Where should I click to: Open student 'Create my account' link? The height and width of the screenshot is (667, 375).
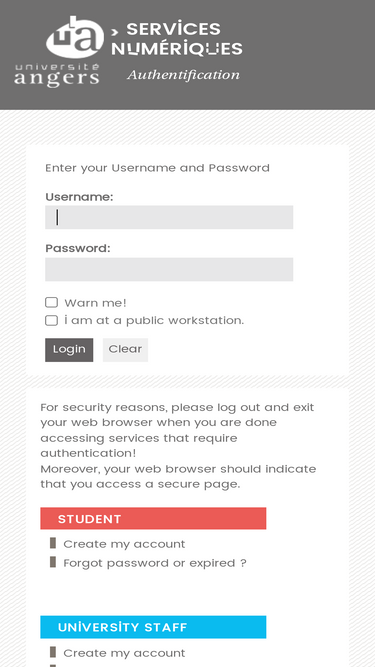pyautogui.click(x=124, y=544)
